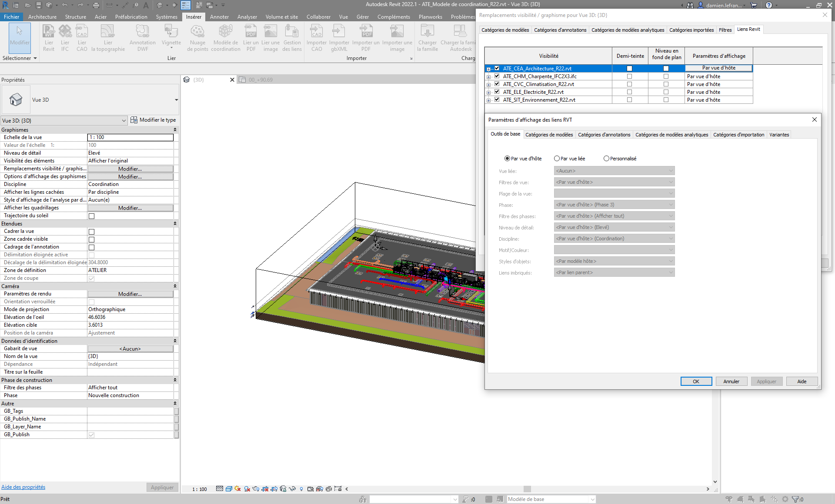Enable the Trajectoire du soleil checkbox

[91, 216]
